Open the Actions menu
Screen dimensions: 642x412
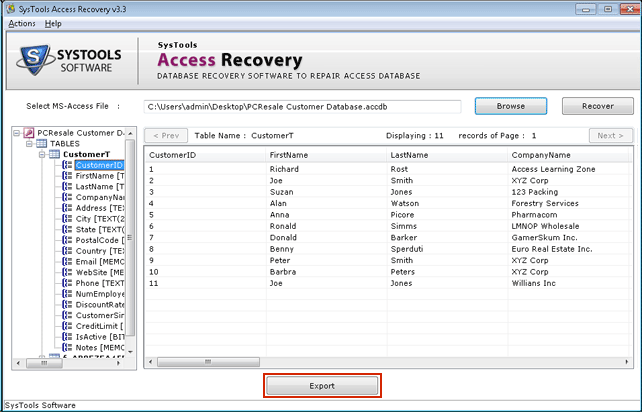point(22,24)
